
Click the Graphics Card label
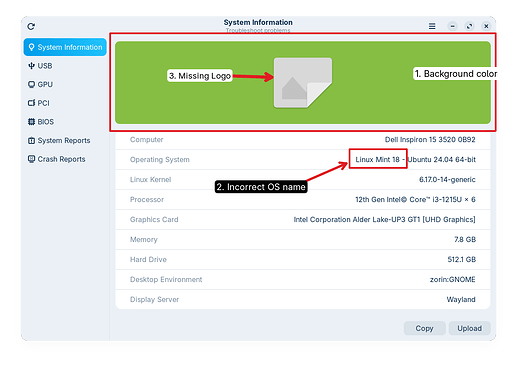point(154,220)
